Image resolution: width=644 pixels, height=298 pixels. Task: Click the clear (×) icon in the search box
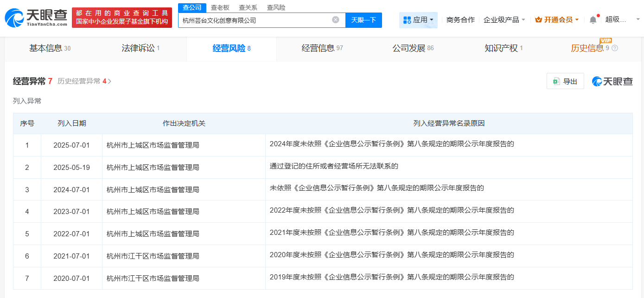336,19
